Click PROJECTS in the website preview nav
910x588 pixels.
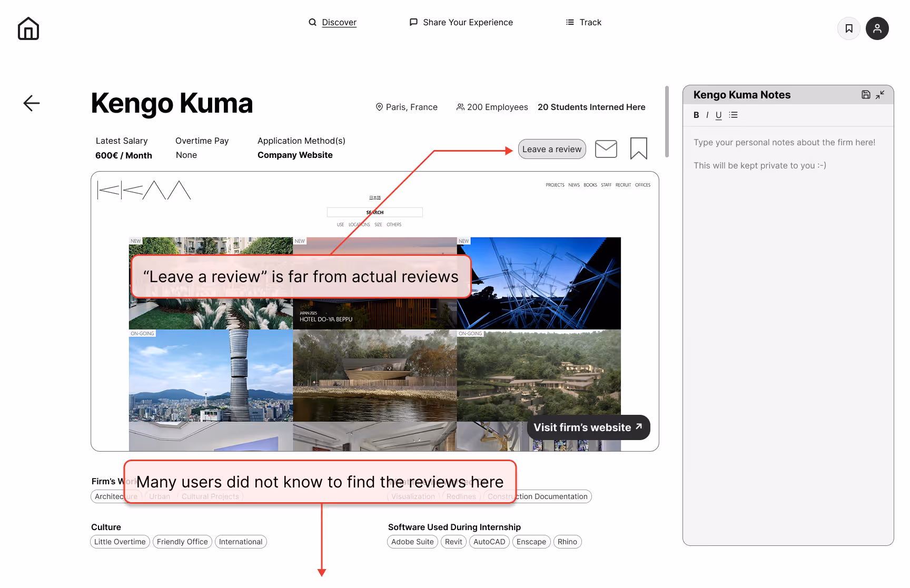(x=555, y=185)
